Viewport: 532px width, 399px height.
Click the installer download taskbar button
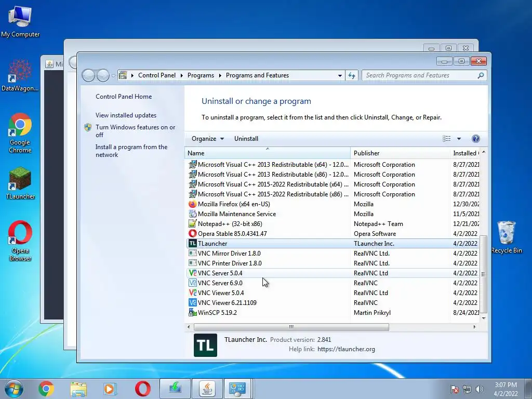coord(175,389)
